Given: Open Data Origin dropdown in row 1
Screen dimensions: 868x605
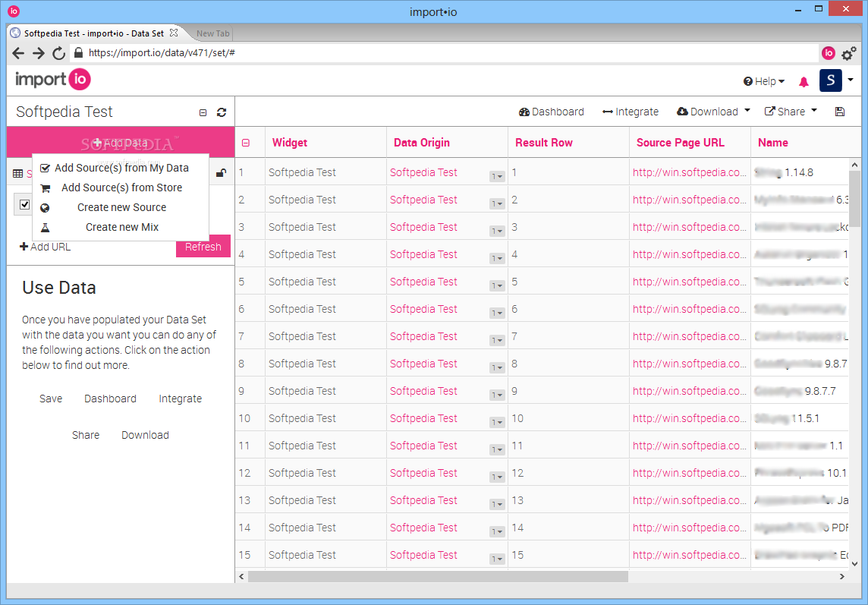Looking at the screenshot, I should [x=497, y=177].
